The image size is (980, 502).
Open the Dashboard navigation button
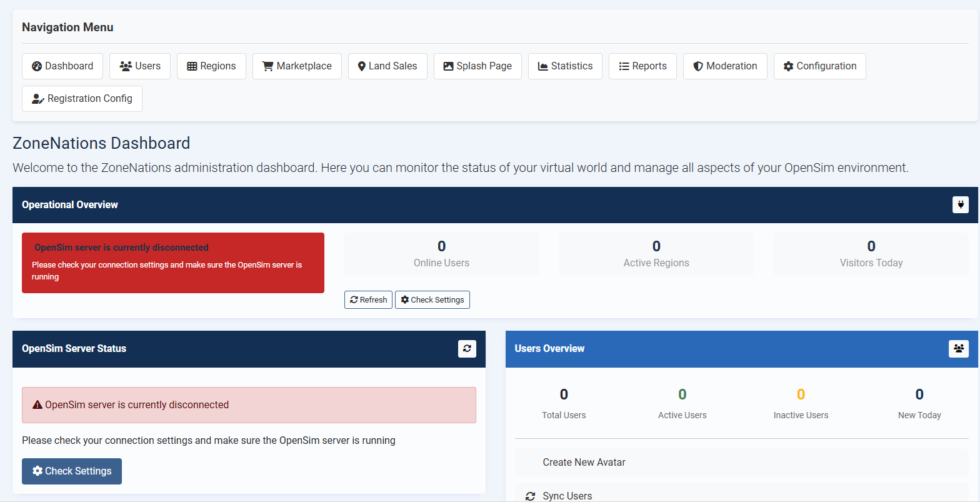pyautogui.click(x=62, y=66)
